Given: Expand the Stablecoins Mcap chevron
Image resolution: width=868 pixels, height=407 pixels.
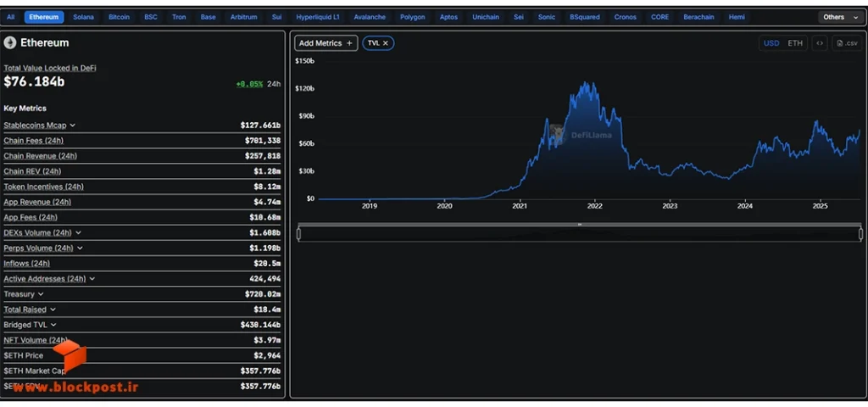Looking at the screenshot, I should tap(73, 125).
